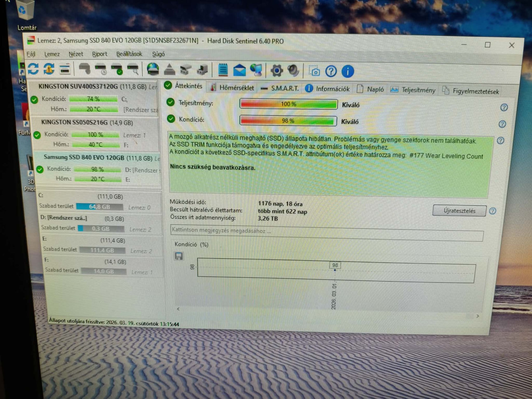This screenshot has width=532, height=399.
Task: Open the Nézet menu
Action: click(x=76, y=54)
